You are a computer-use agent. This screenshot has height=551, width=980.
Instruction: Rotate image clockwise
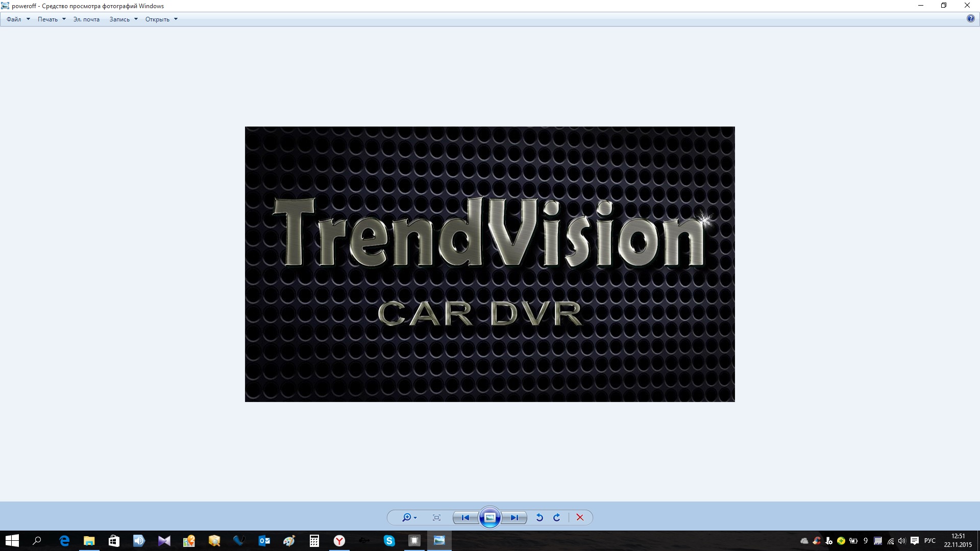click(557, 517)
